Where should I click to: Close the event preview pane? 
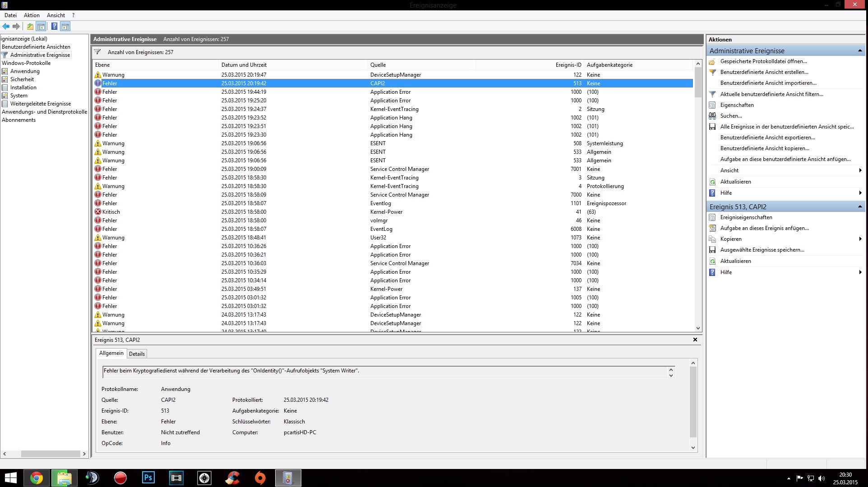click(695, 340)
